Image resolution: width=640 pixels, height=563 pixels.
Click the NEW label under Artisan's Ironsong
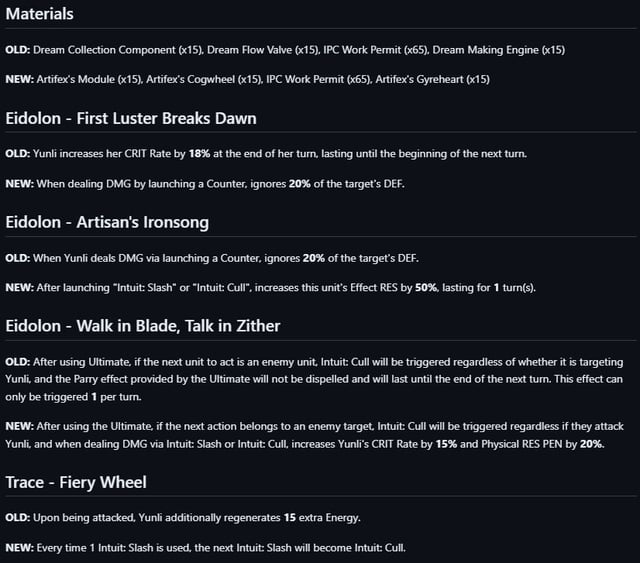(20, 288)
